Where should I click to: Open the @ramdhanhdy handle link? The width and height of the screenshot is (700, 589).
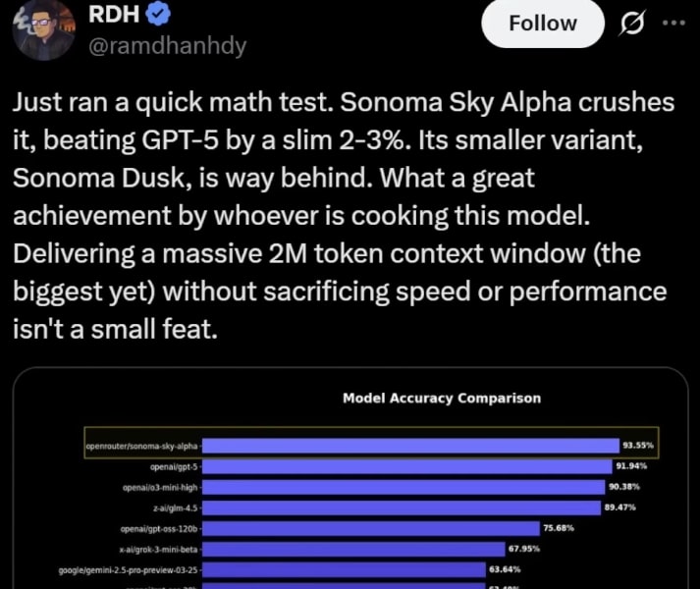[168, 45]
